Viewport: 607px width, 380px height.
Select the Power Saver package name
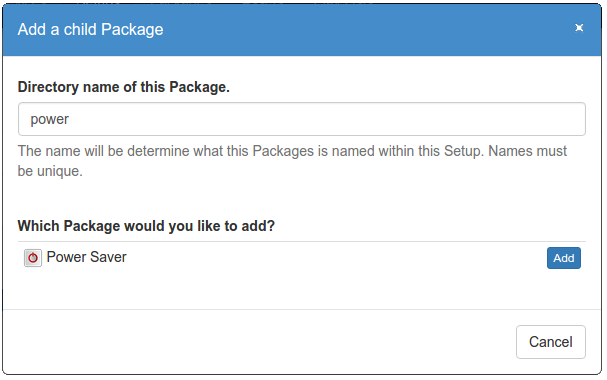[86, 257]
